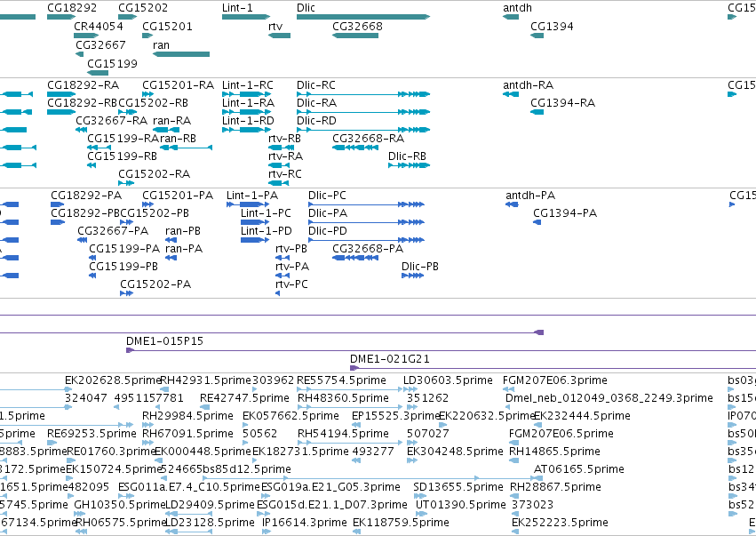Select the rtv-PA protein label

(x=292, y=267)
